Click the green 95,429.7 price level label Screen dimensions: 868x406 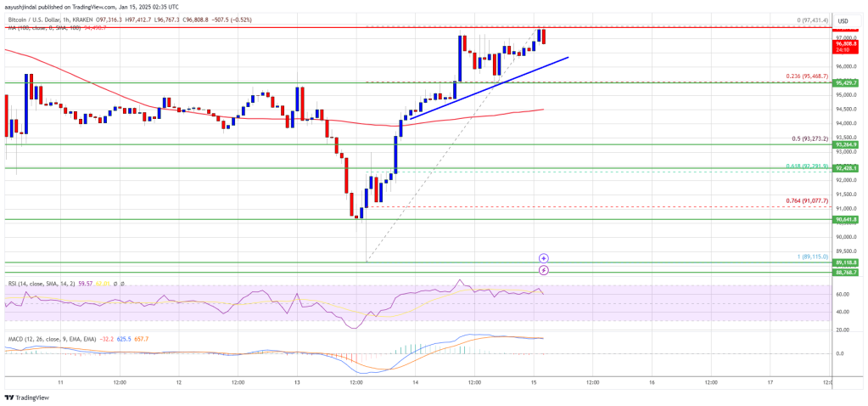[847, 82]
